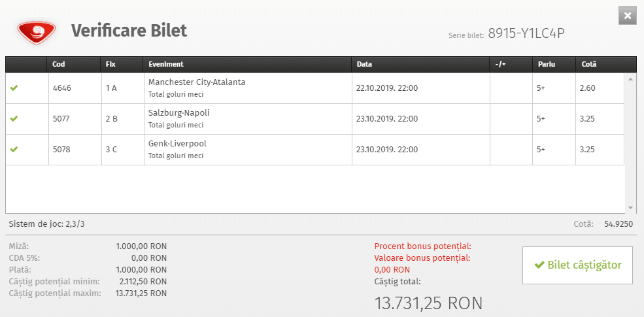The image size is (644, 317).
Task: Click the red Superbet logo icon
Action: click(38, 31)
